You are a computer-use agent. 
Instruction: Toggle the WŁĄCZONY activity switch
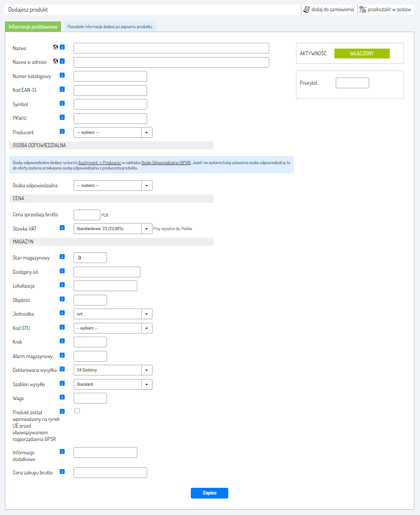[x=362, y=54]
